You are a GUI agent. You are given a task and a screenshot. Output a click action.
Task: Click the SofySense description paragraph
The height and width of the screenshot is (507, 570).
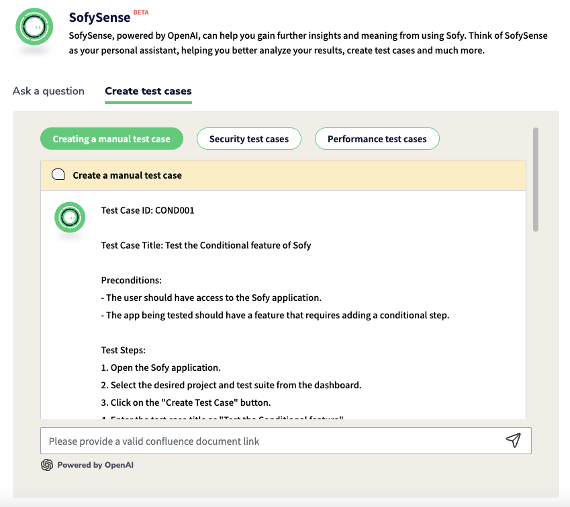pyautogui.click(x=308, y=43)
